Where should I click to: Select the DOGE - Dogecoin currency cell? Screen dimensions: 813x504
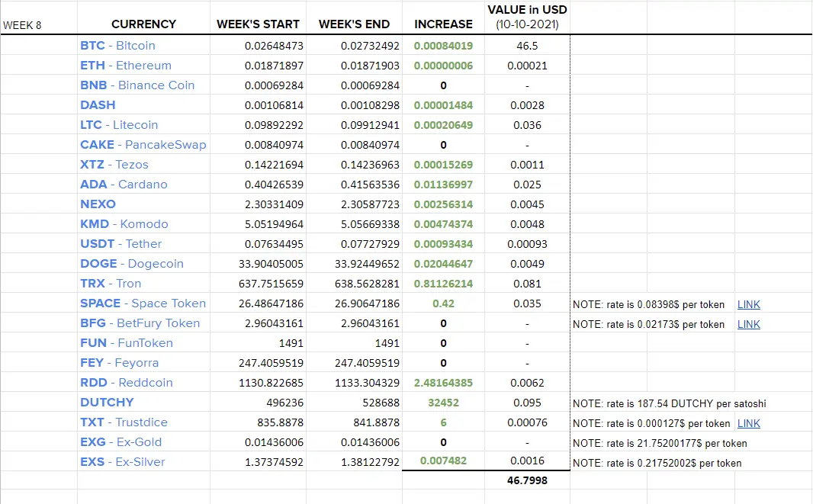coord(143,263)
